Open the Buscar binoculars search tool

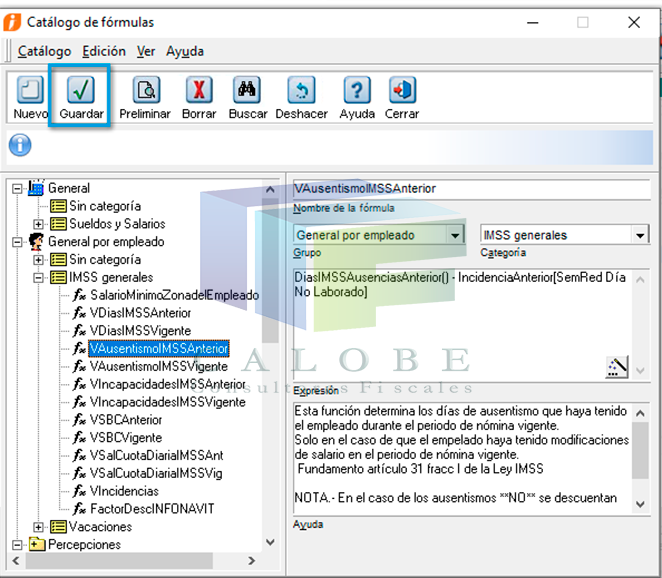click(247, 90)
